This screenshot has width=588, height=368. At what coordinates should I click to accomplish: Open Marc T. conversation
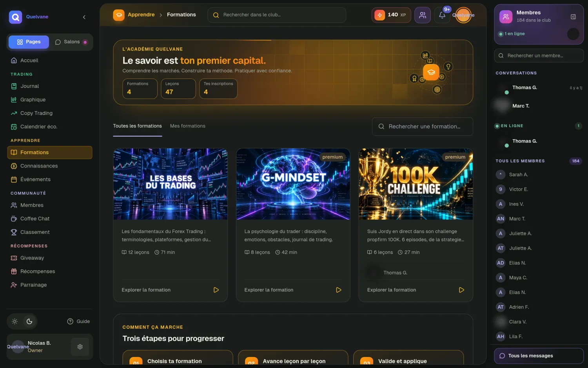tap(539, 106)
